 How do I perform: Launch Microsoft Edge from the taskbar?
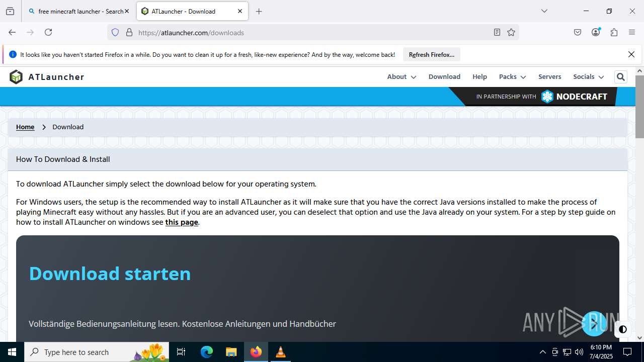coord(207,352)
